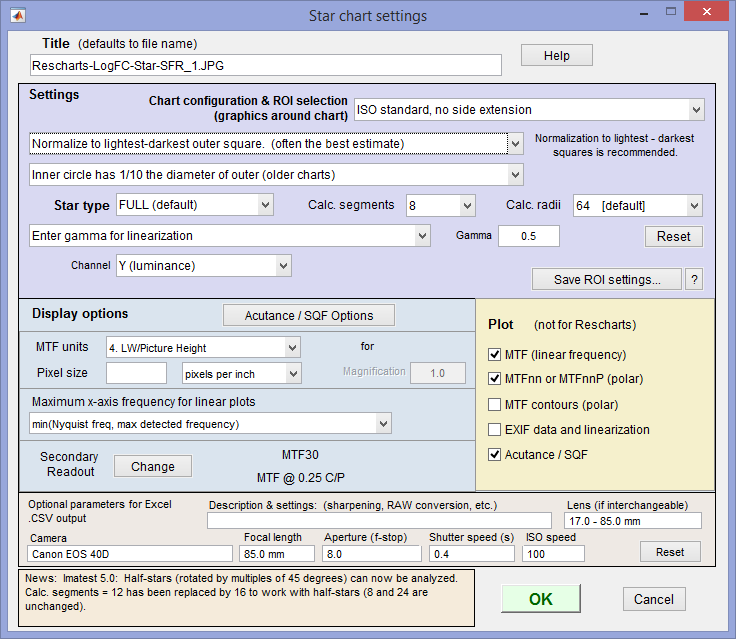This screenshot has height=639, width=736.
Task: Click Save ROI settings button
Action: (x=607, y=280)
